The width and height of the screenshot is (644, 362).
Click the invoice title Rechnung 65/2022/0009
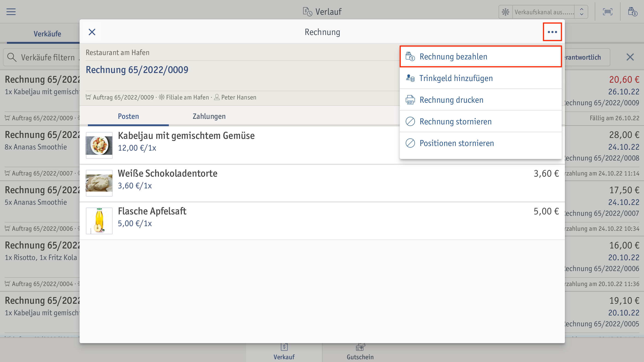click(137, 70)
